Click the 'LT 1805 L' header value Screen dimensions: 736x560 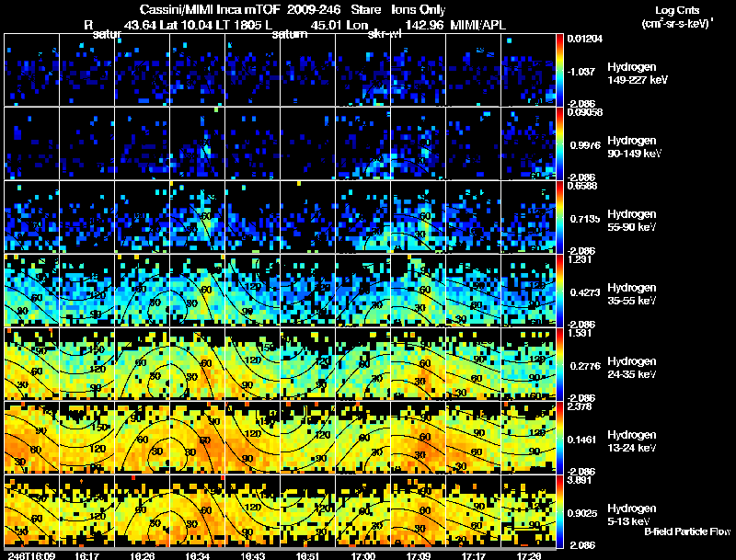(x=243, y=25)
